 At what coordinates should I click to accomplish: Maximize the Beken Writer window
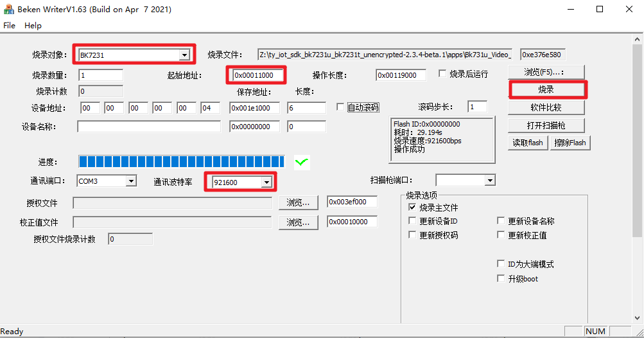pyautogui.click(x=600, y=9)
